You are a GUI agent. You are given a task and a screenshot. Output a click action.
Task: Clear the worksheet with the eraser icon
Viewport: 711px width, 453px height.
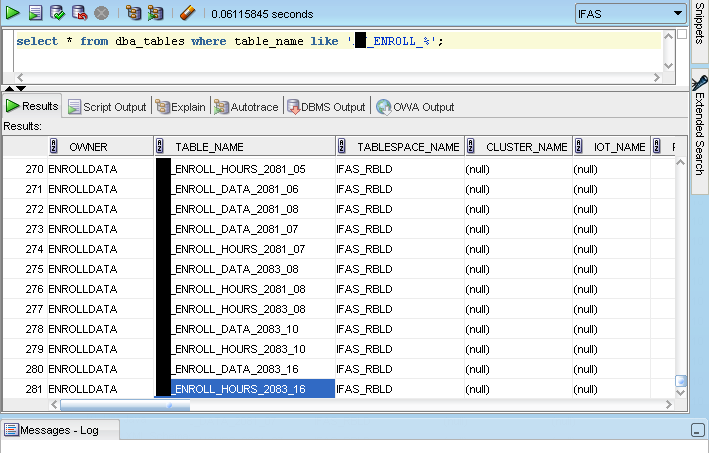187,13
